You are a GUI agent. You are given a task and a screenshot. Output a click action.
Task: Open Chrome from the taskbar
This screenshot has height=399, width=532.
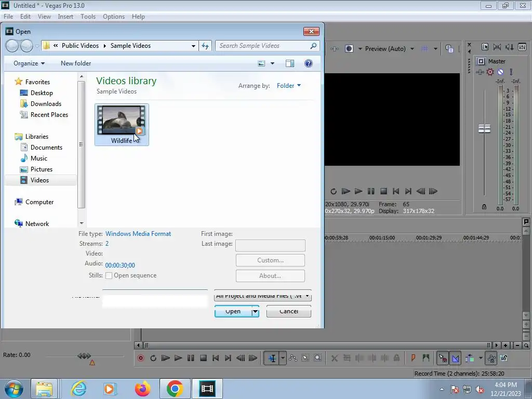[x=175, y=389]
